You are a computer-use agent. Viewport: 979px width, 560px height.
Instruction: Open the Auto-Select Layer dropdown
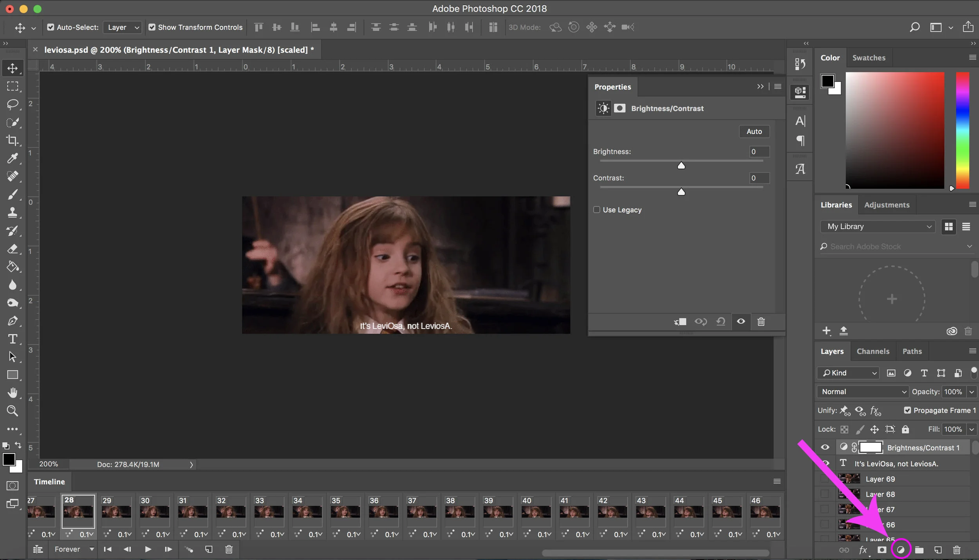(122, 27)
